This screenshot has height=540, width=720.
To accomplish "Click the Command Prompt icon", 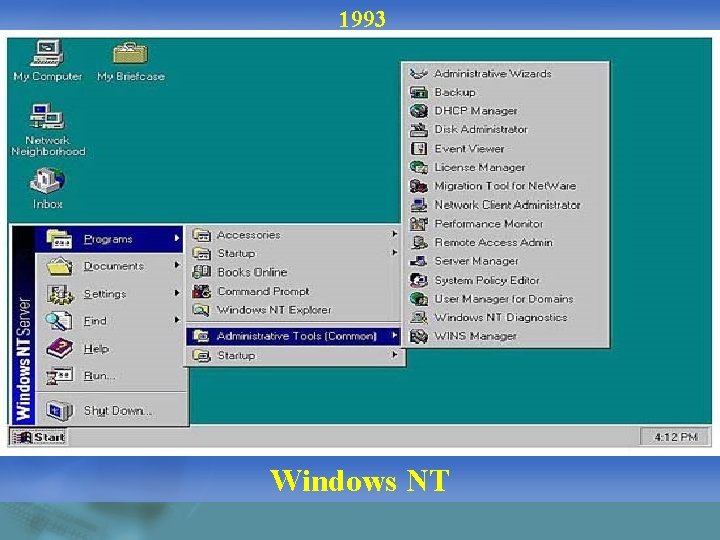I will tap(201, 291).
